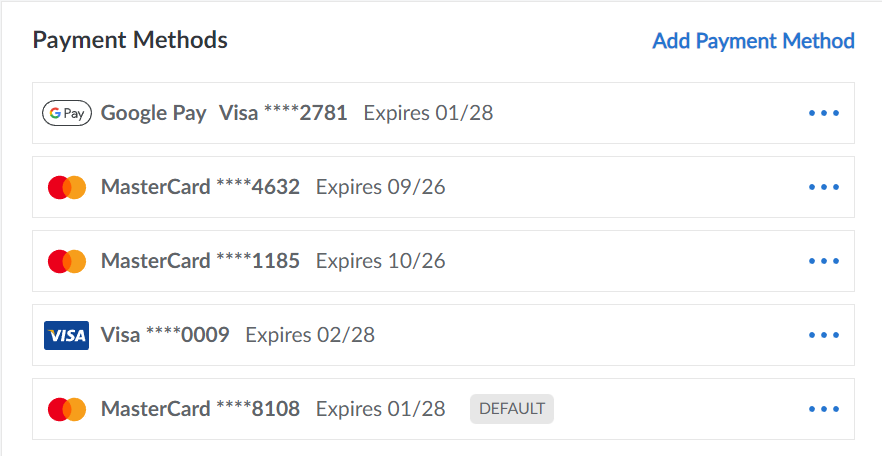Click the MasterCard logo for card ending 4632
Image resolution: width=882 pixels, height=456 pixels.
click(67, 187)
